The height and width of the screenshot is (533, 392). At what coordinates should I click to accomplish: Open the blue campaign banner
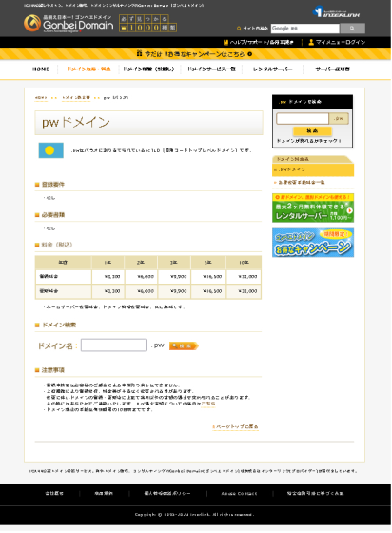[x=313, y=243]
